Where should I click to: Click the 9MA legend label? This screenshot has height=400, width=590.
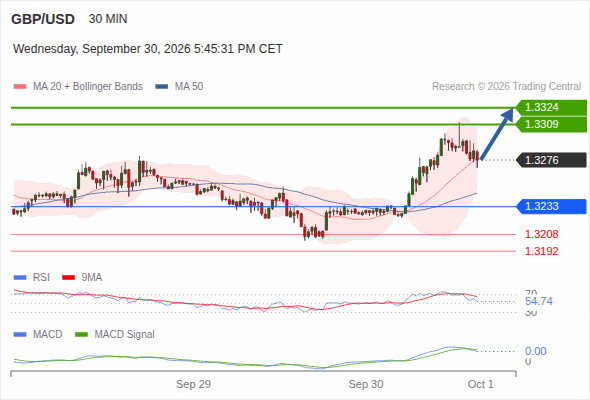pos(92,278)
